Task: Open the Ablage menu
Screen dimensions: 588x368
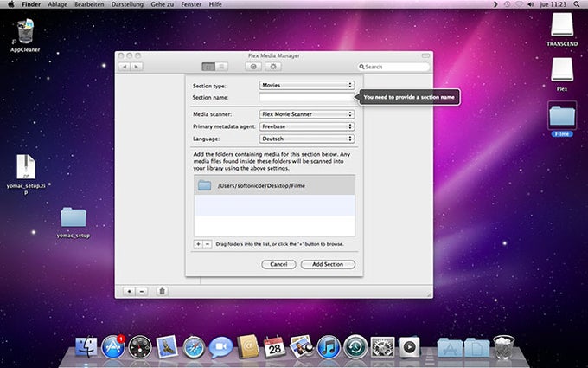Action: (x=57, y=4)
